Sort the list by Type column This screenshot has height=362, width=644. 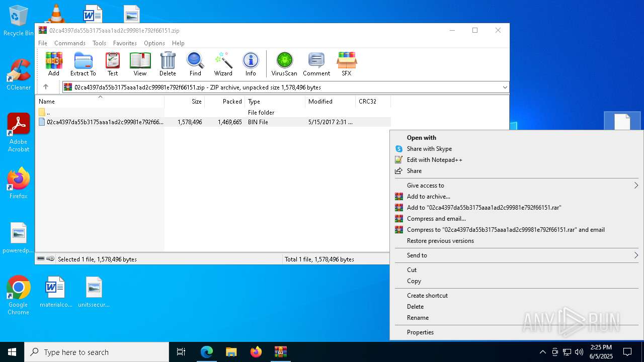[275, 102]
